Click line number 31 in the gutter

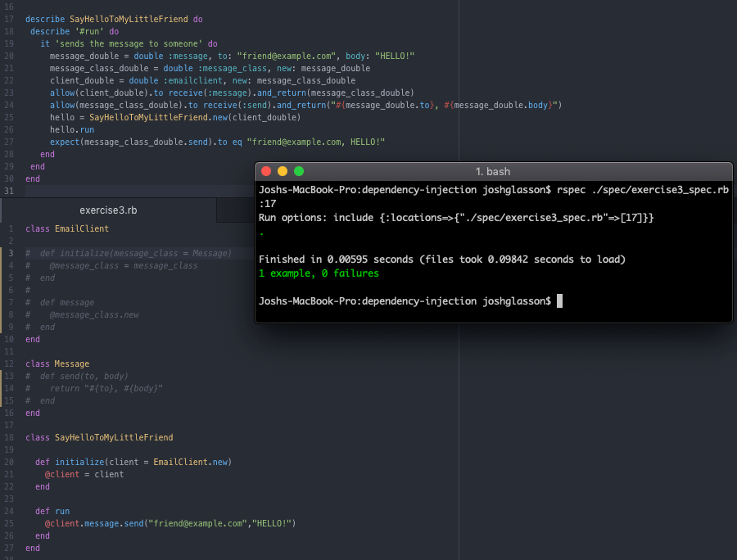tap(9, 191)
